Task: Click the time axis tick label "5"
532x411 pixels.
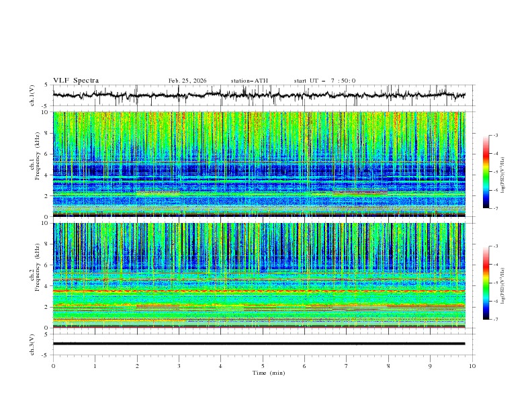Action: pyautogui.click(x=263, y=366)
